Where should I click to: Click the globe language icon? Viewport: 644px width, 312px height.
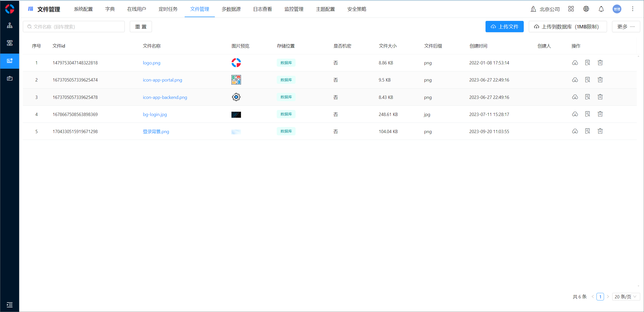586,9
